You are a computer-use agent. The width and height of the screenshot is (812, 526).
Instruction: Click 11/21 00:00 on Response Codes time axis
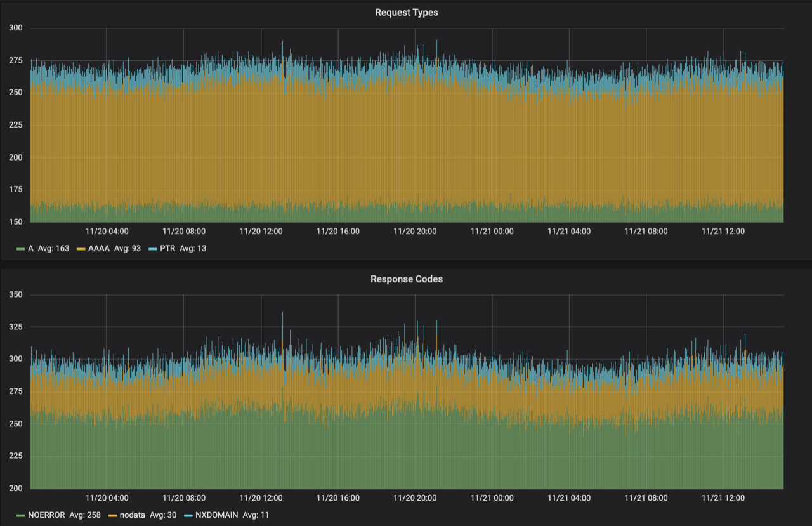tap(492, 498)
